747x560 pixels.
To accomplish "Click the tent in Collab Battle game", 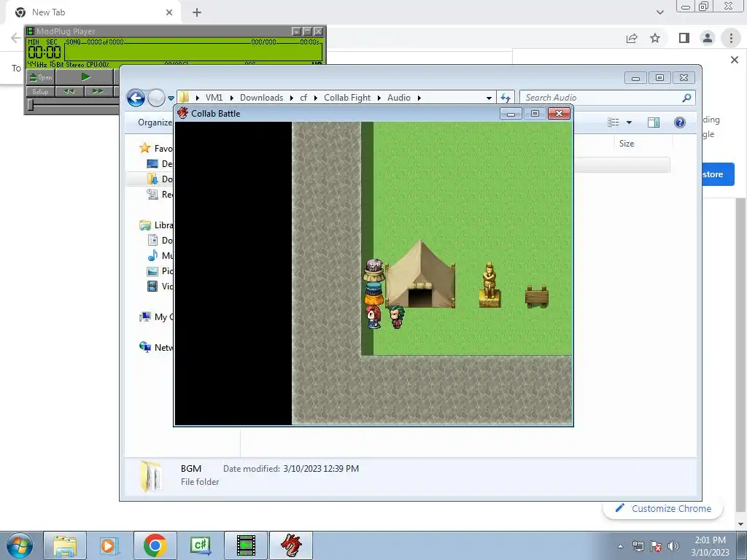I will click(419, 275).
